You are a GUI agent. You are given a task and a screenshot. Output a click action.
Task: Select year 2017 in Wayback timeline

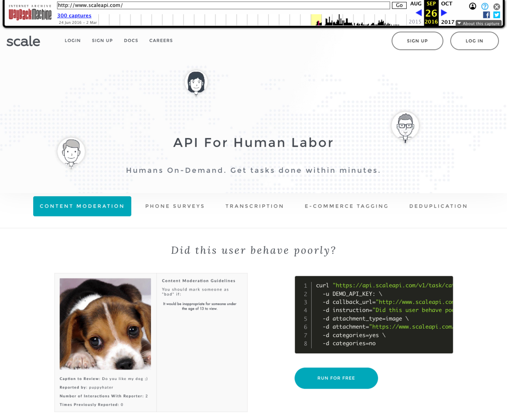(x=448, y=22)
